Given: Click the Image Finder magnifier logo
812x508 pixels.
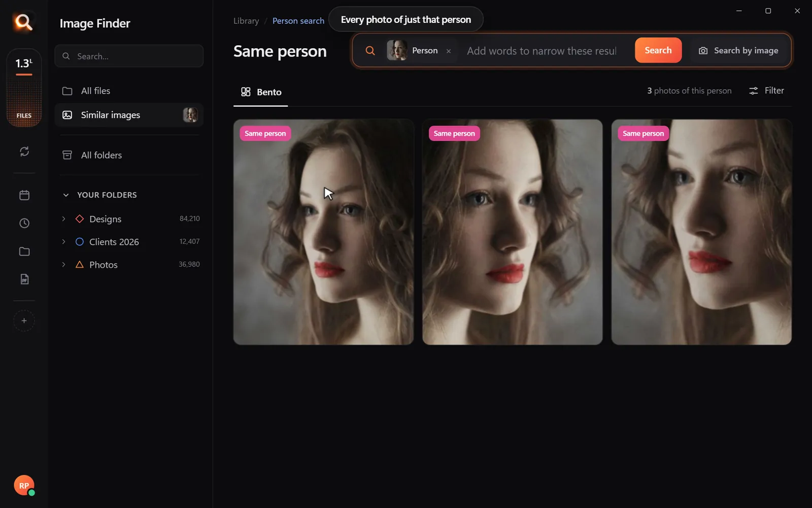Looking at the screenshot, I should [x=23, y=22].
